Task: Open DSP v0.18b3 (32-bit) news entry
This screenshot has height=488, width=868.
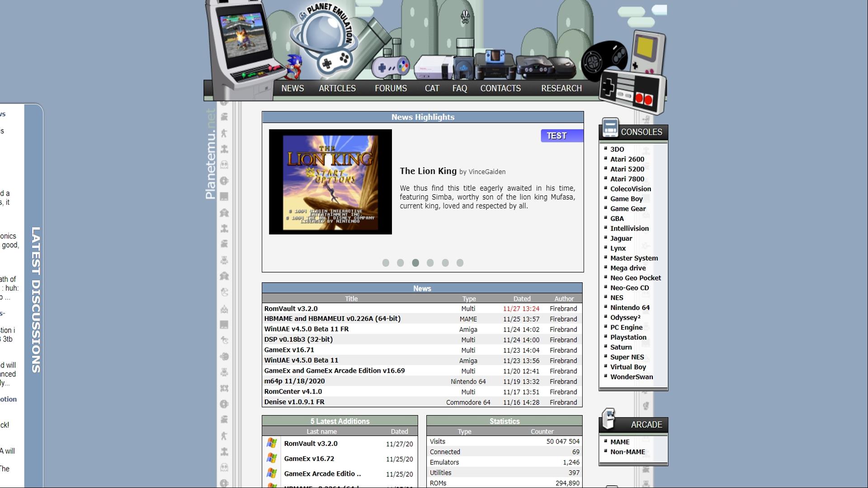Action: tap(298, 339)
